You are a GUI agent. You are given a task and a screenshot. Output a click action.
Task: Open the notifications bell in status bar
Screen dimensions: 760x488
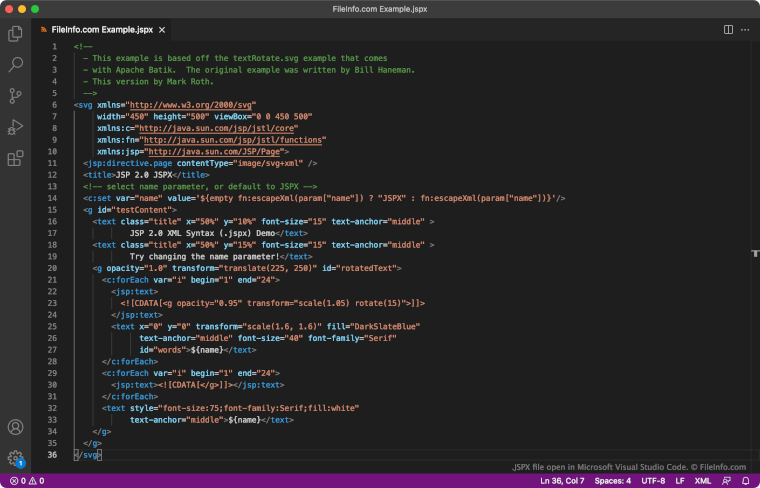pos(745,481)
